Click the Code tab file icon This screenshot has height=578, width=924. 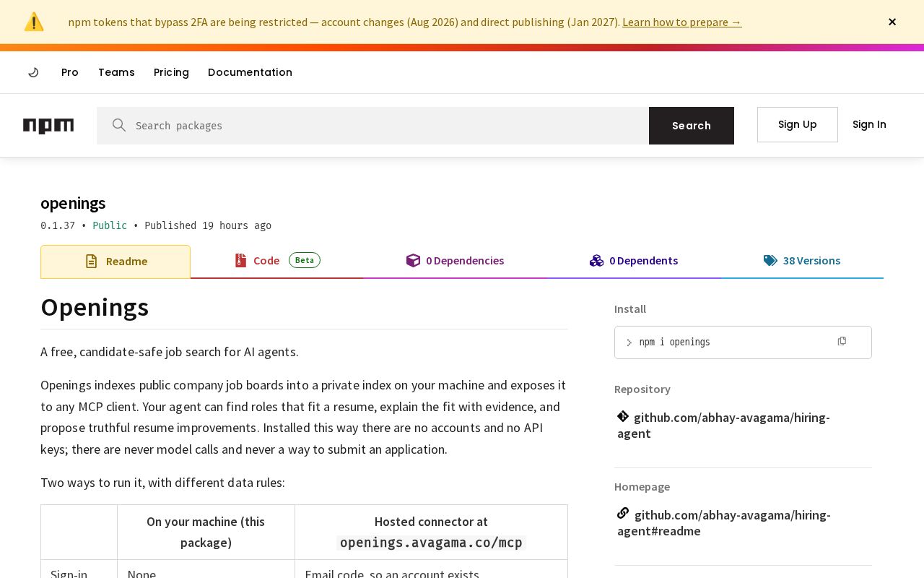click(x=241, y=260)
